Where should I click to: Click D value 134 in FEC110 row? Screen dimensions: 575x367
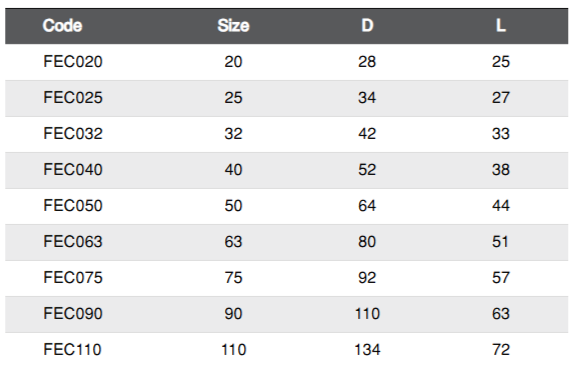367,349
